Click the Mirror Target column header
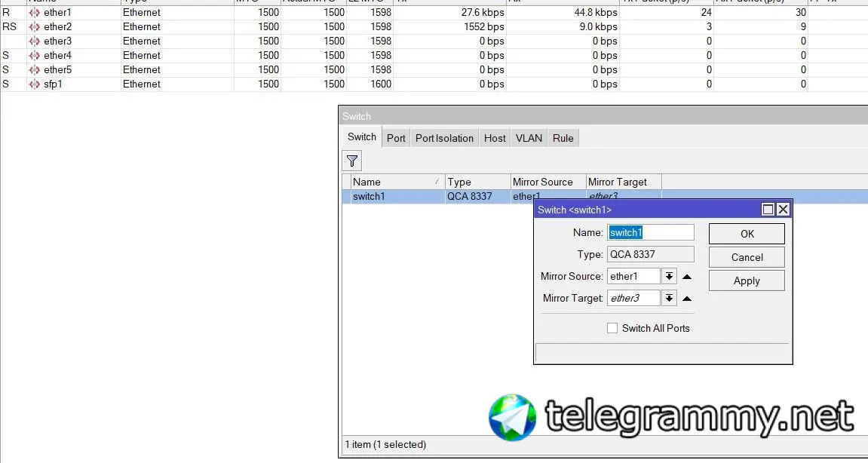The height and width of the screenshot is (463, 868). (624, 182)
